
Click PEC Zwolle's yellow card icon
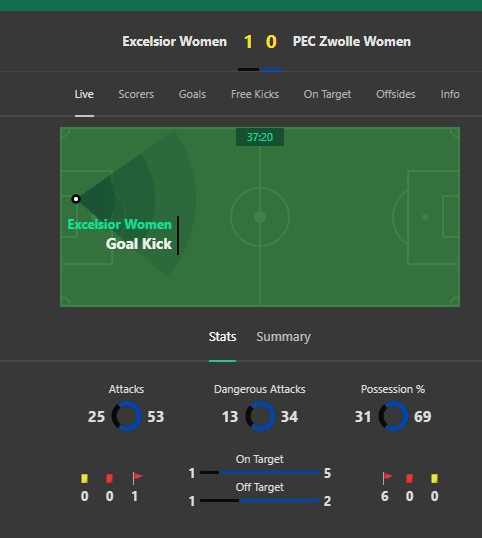pos(434,478)
